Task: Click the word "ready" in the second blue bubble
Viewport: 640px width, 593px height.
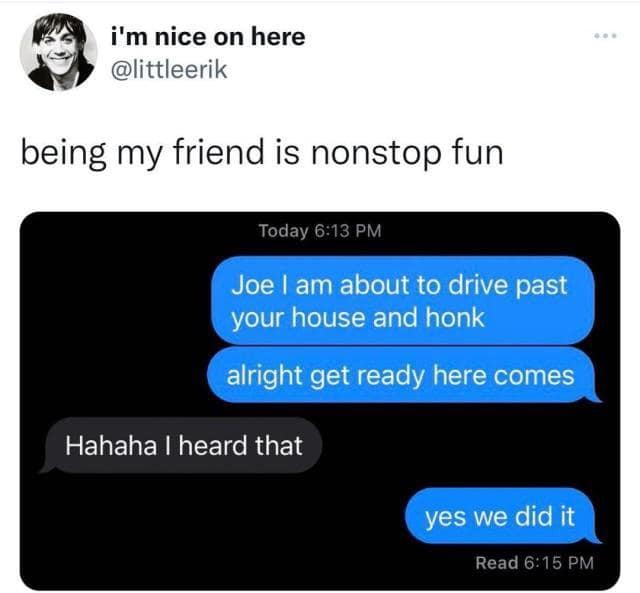Action: point(391,376)
